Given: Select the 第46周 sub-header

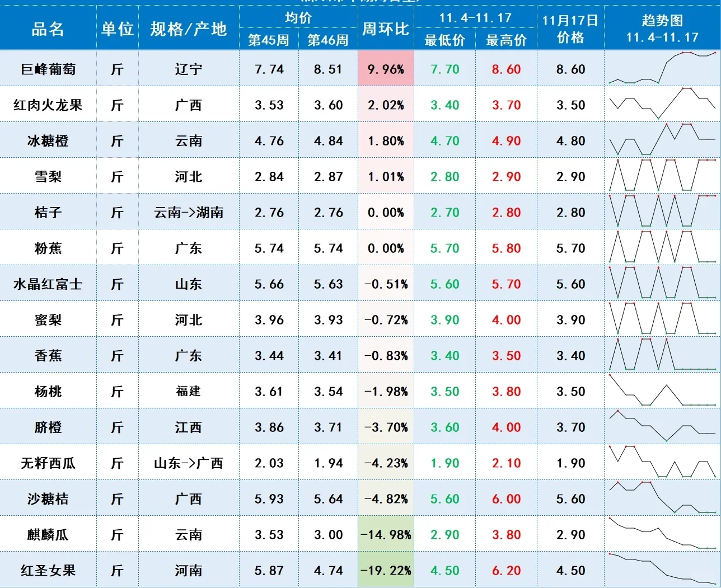Looking at the screenshot, I should pos(328,40).
